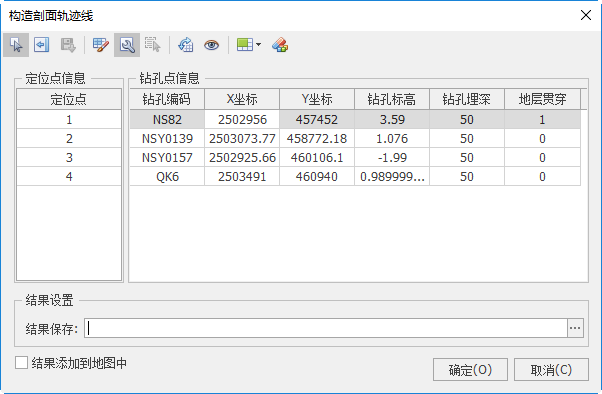Select the NSY0157 borehole code cell
Viewport: 602px width, 394px height.
pyautogui.click(x=167, y=157)
